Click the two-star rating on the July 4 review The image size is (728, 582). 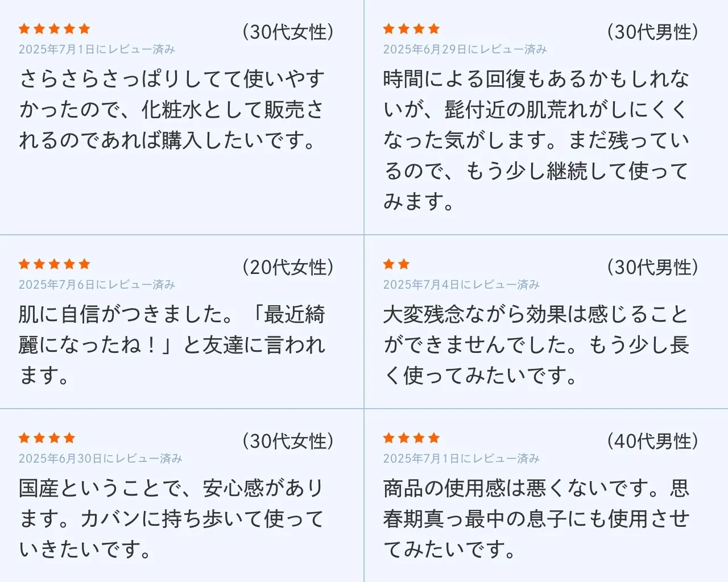(x=396, y=264)
